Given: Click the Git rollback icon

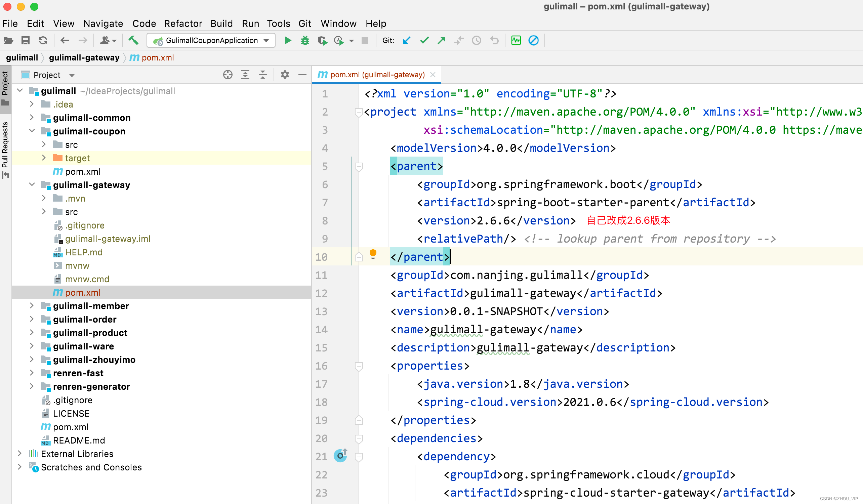Looking at the screenshot, I should 494,40.
